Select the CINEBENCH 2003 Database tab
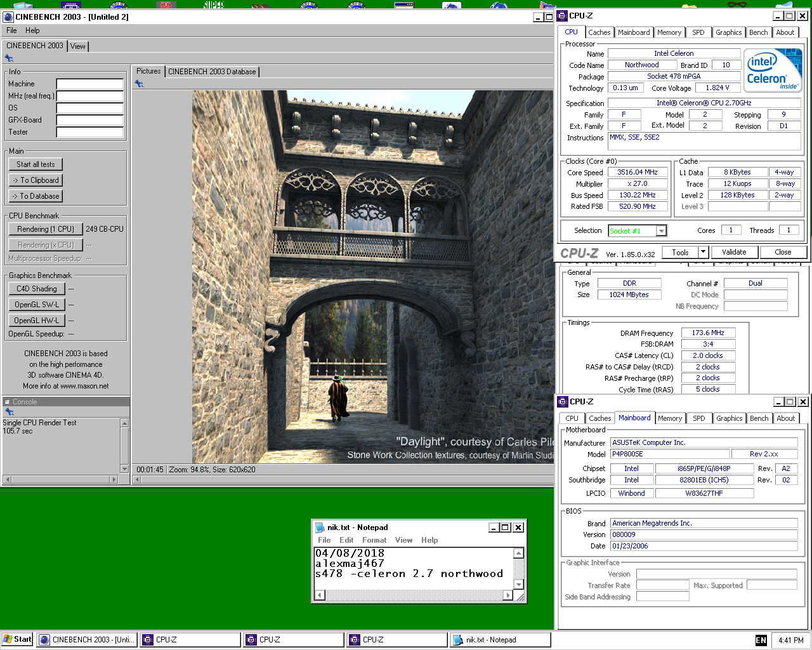The image size is (812, 650). coord(212,72)
